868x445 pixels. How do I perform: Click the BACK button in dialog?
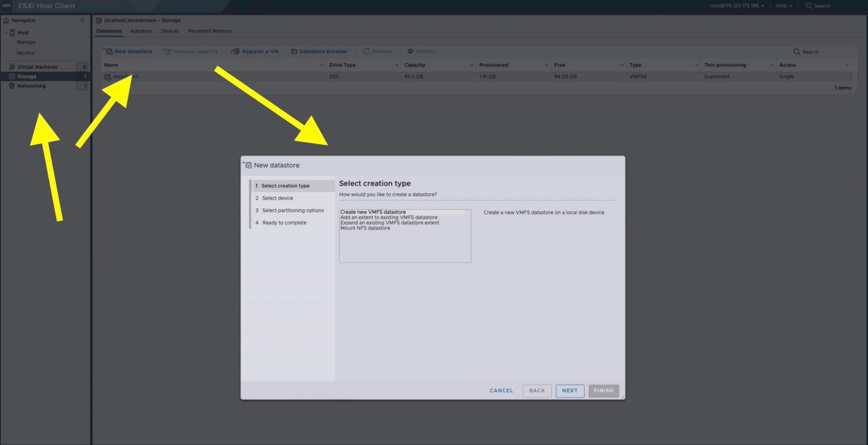tap(537, 391)
